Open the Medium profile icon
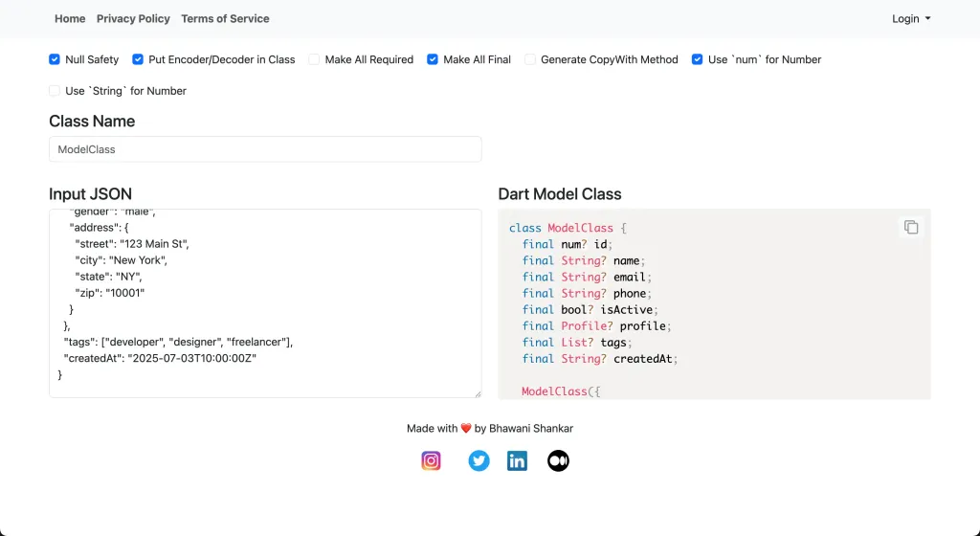This screenshot has width=980, height=536. click(558, 461)
